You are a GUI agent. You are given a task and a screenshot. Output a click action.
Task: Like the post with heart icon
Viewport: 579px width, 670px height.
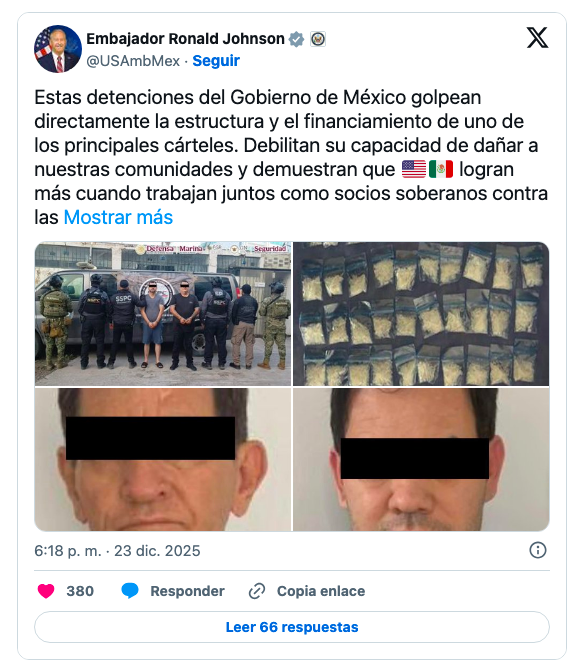[46, 591]
